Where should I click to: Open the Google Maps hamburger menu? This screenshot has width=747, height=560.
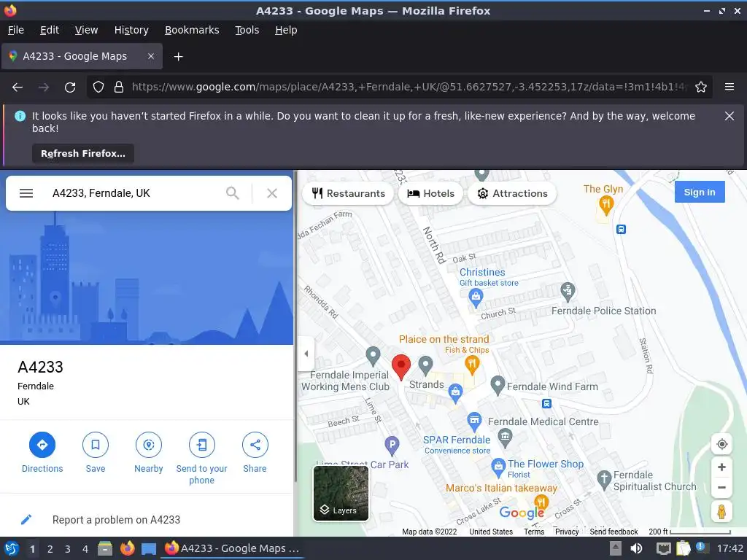click(x=26, y=192)
